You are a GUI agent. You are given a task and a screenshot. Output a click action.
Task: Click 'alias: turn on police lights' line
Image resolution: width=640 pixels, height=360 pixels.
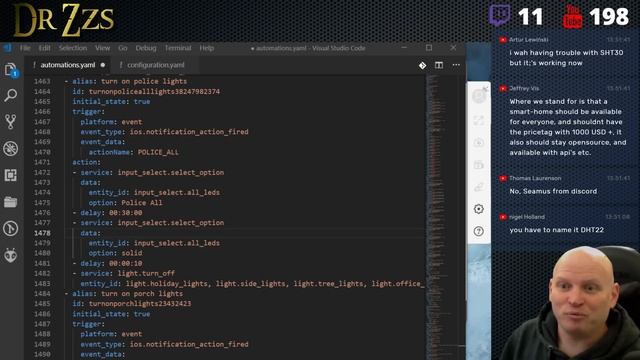pyautogui.click(x=129, y=81)
